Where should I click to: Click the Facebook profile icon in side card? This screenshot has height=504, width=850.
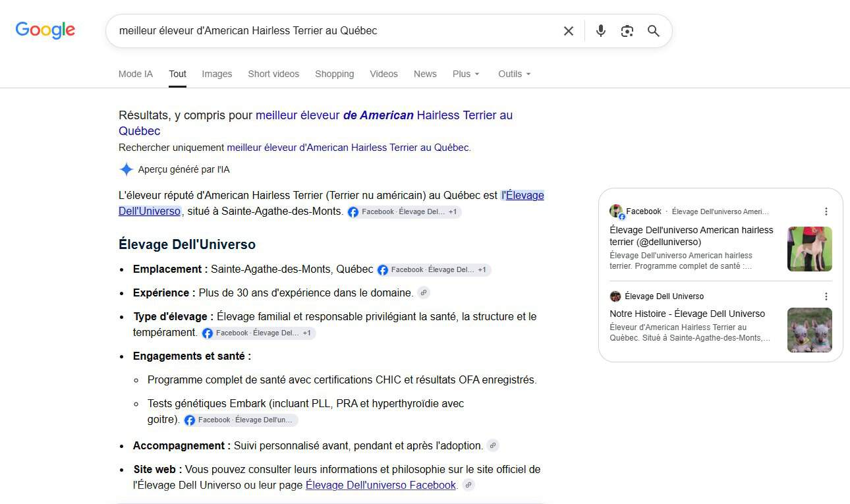tap(617, 211)
